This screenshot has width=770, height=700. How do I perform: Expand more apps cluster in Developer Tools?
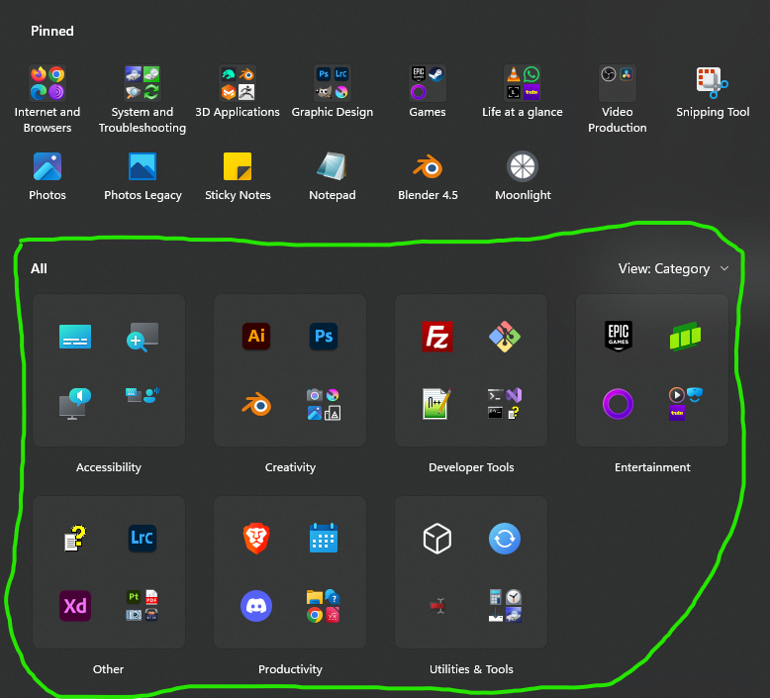505,404
